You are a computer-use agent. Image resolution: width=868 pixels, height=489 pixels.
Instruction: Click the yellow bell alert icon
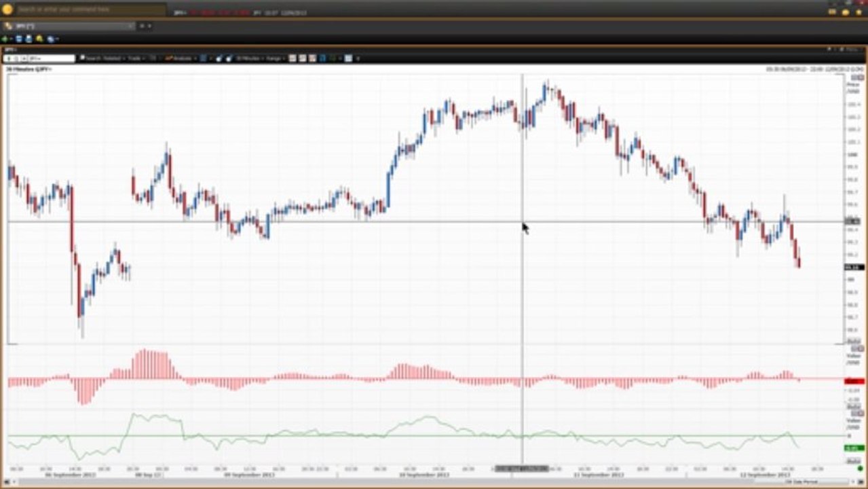(x=39, y=39)
